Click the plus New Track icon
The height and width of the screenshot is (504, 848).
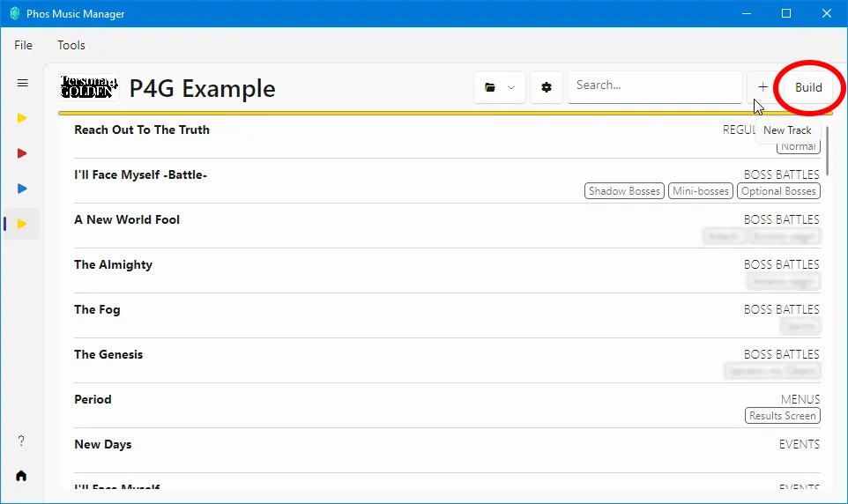click(762, 87)
